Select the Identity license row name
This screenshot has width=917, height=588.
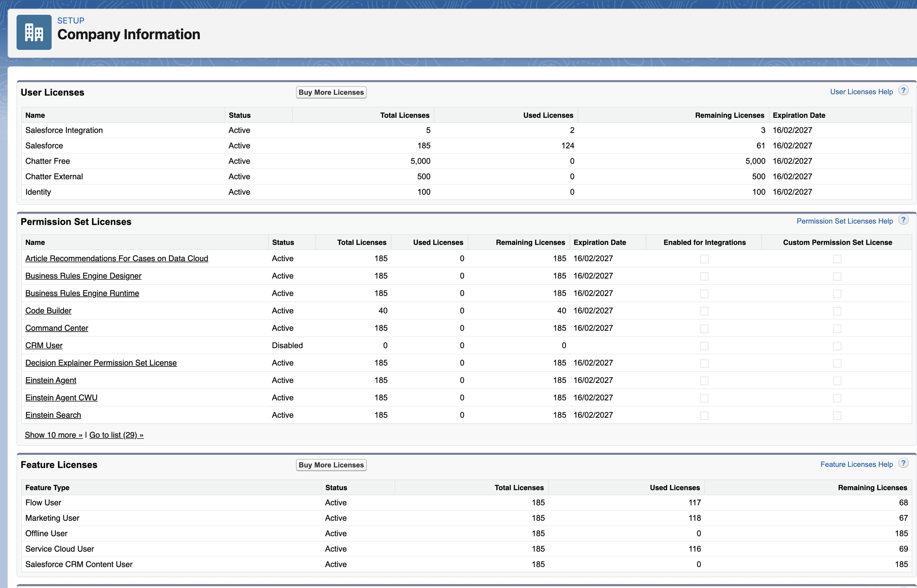tap(38, 192)
